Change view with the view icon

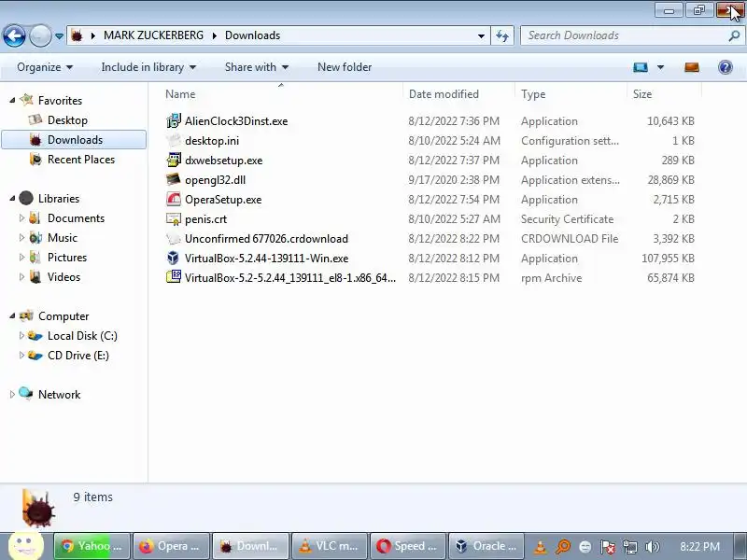point(641,67)
